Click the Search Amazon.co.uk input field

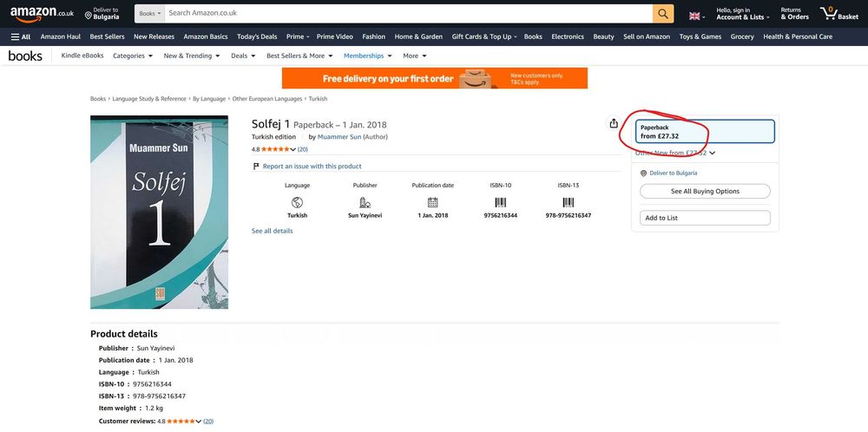pyautogui.click(x=409, y=13)
